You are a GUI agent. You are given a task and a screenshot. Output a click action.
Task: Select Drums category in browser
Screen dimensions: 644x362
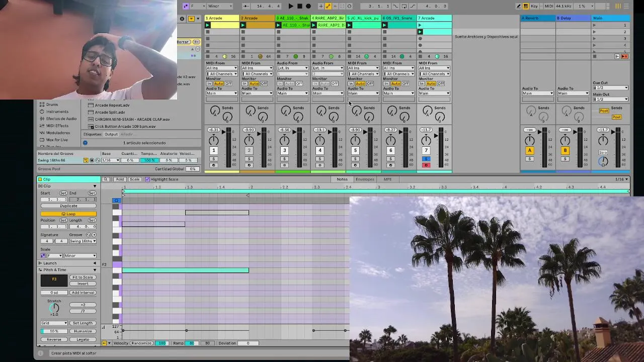click(52, 105)
